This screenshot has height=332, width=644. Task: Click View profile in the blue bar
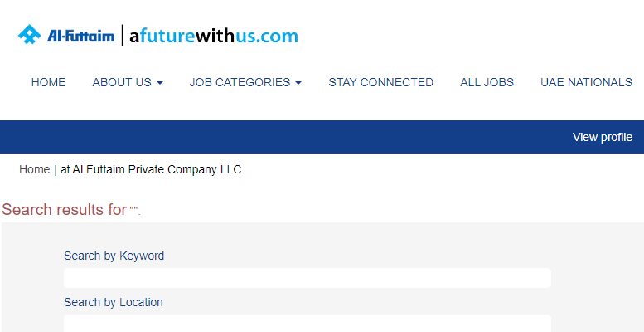(603, 137)
